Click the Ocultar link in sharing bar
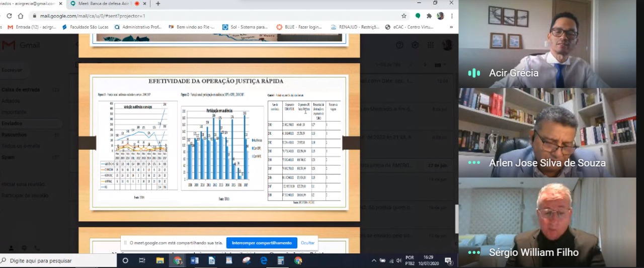 (307, 243)
